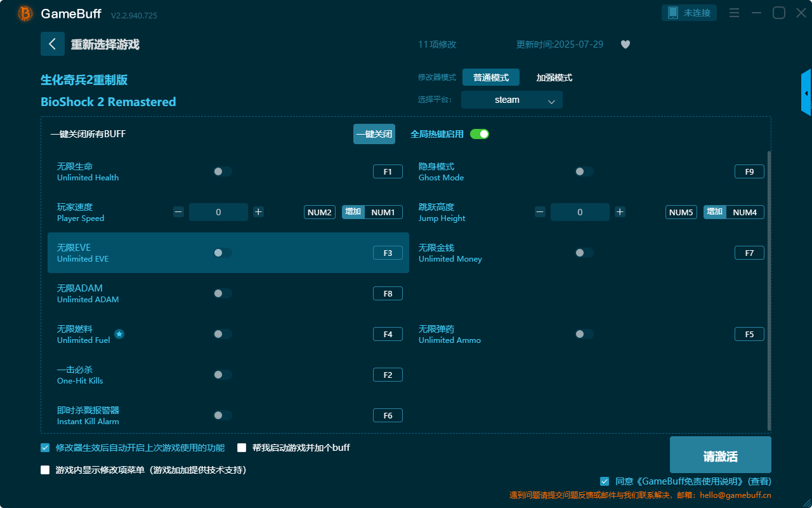Toggle Unlimited EVE switch
This screenshot has width=812, height=508.
(223, 253)
